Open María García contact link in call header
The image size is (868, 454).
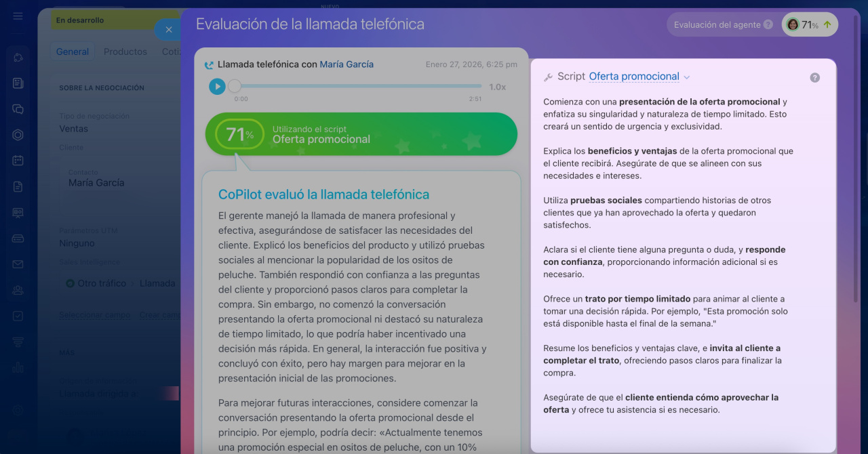[x=347, y=64]
